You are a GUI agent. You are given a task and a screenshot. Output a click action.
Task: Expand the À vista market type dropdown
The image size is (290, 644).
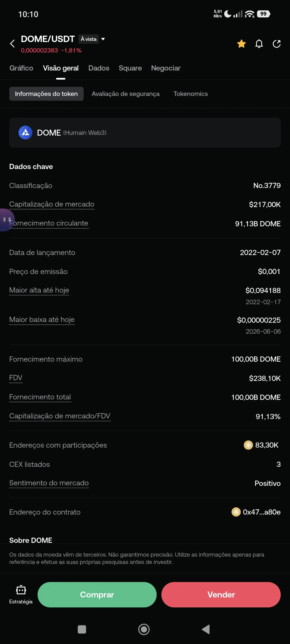pos(92,39)
